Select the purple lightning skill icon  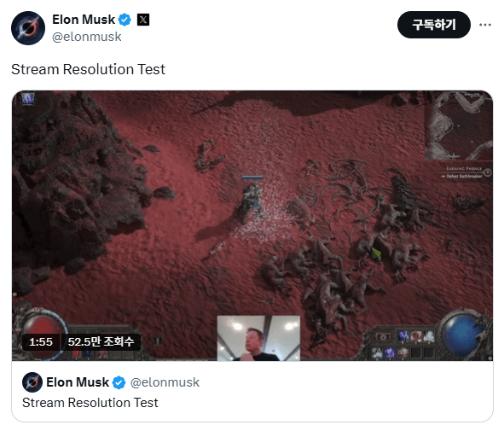[403, 336]
